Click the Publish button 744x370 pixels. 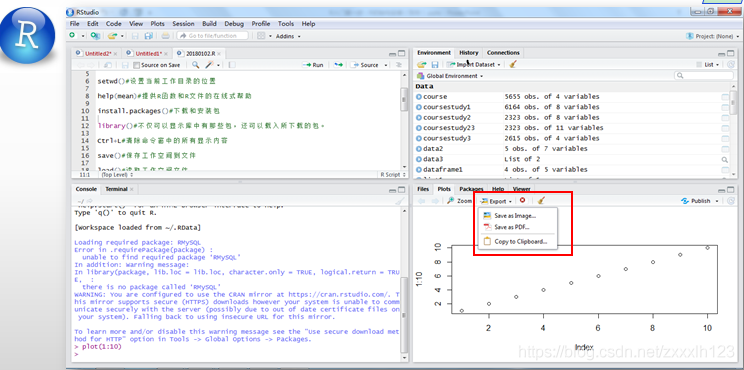(696, 201)
